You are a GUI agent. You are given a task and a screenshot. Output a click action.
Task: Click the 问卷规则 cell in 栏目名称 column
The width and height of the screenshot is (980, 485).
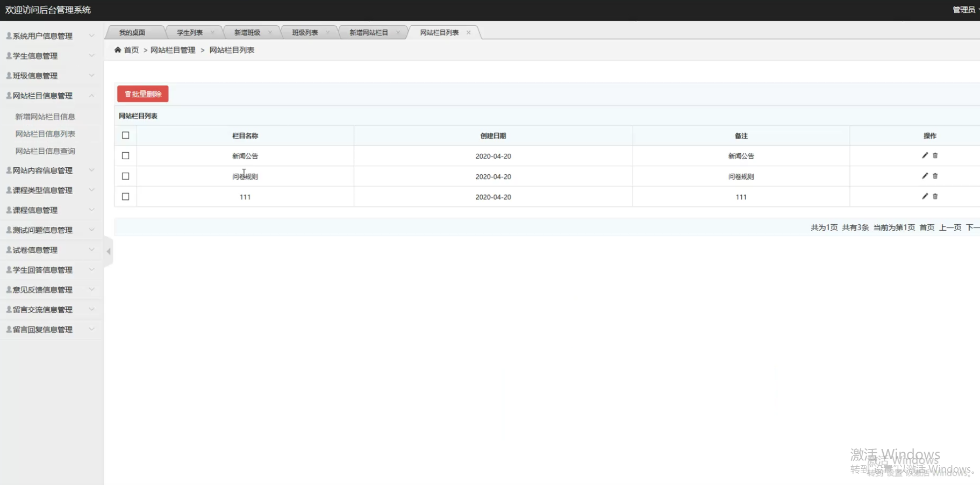(x=245, y=176)
